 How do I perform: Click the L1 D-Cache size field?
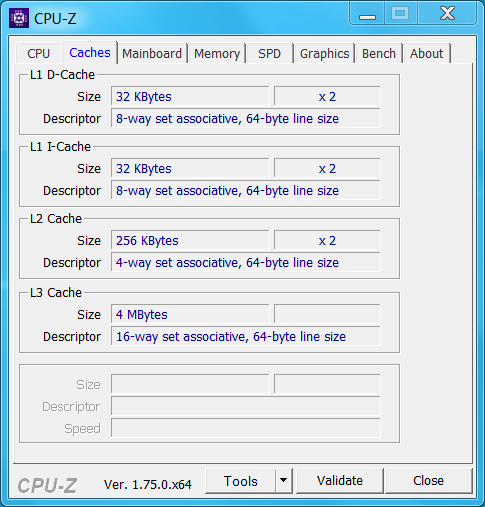pyautogui.click(x=190, y=96)
